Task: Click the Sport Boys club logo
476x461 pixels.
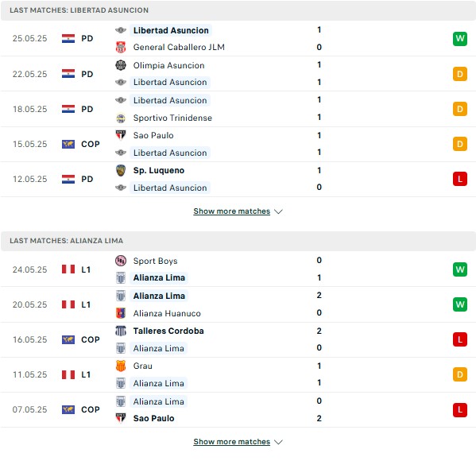Action: tap(121, 261)
